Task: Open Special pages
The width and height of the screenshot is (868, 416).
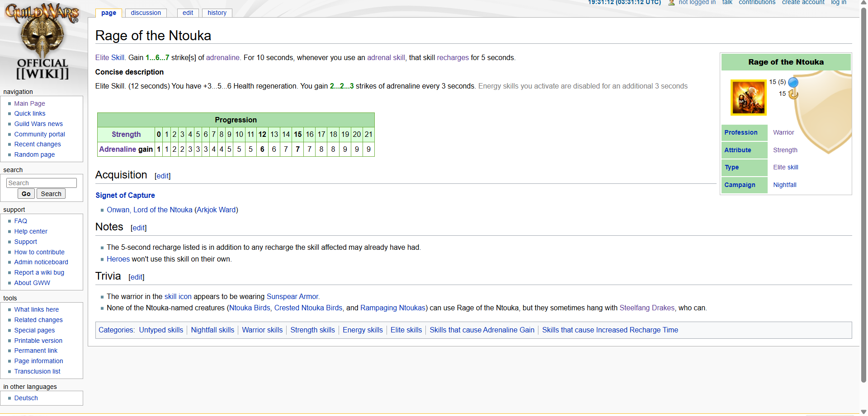Action: pyautogui.click(x=34, y=330)
